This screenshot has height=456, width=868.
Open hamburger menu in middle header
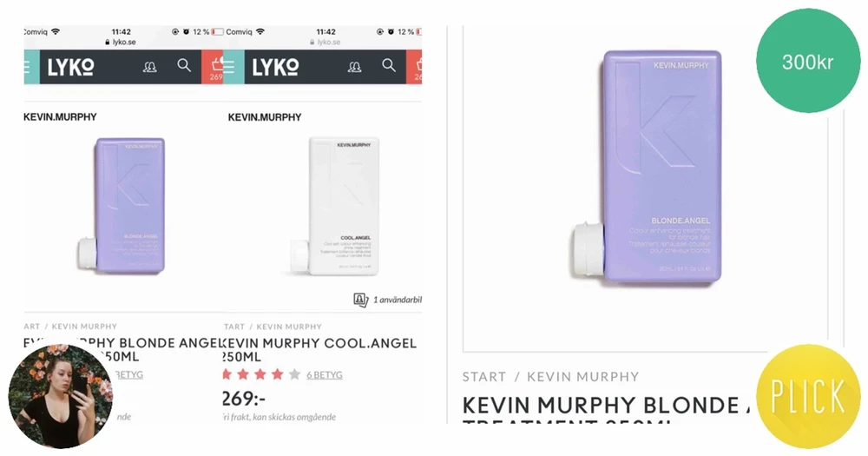pyautogui.click(x=228, y=67)
